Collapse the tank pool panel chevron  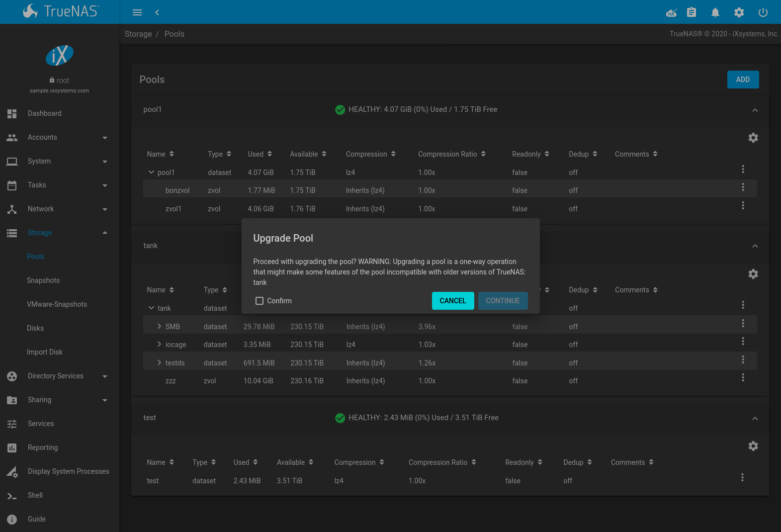pyautogui.click(x=755, y=246)
